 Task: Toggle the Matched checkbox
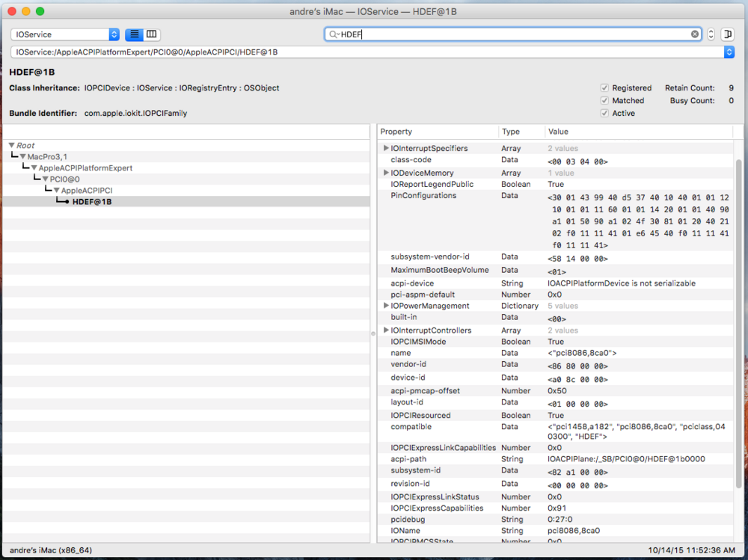coord(604,101)
